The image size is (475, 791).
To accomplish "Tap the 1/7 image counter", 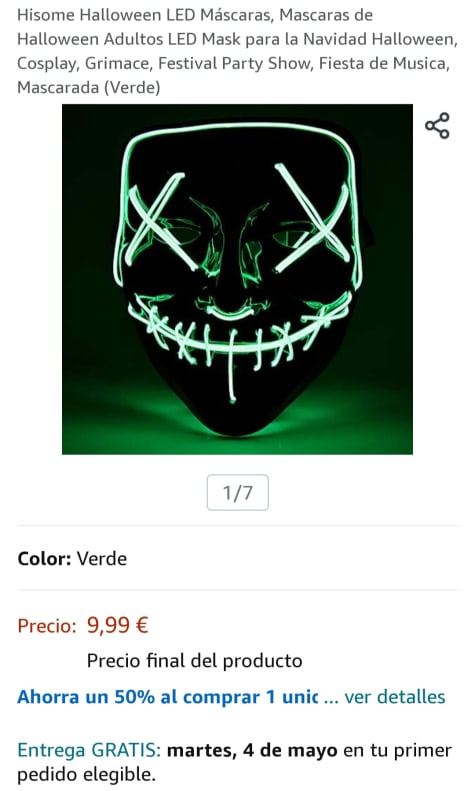I will coord(238,492).
